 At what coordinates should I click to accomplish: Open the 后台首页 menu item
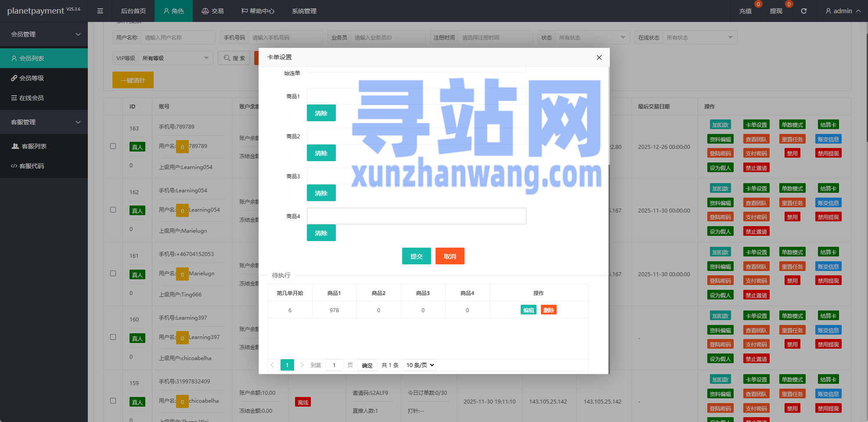pyautogui.click(x=133, y=11)
